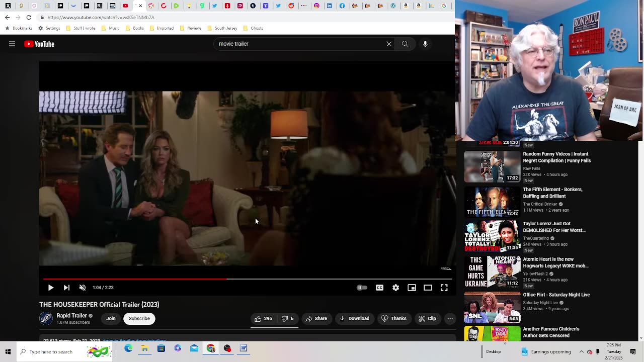This screenshot has width=644, height=362.
Task: Toggle the autoplay switch
Action: [x=362, y=288]
